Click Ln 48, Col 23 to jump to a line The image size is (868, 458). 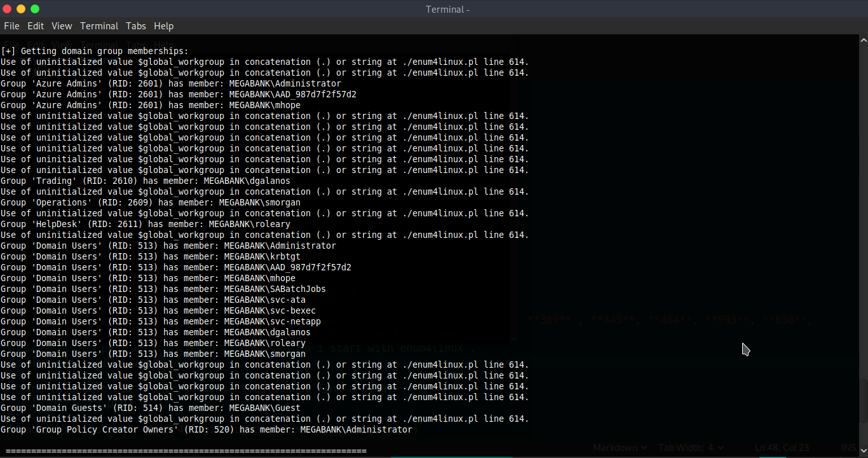782,447
